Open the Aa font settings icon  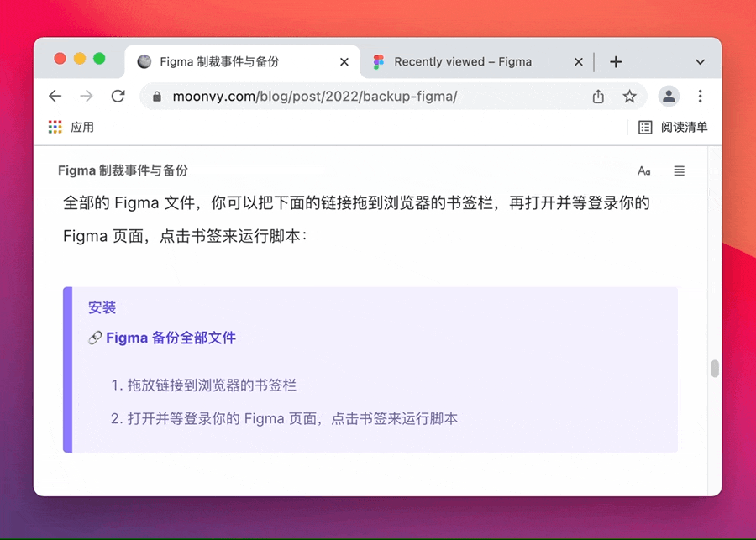[x=644, y=170]
